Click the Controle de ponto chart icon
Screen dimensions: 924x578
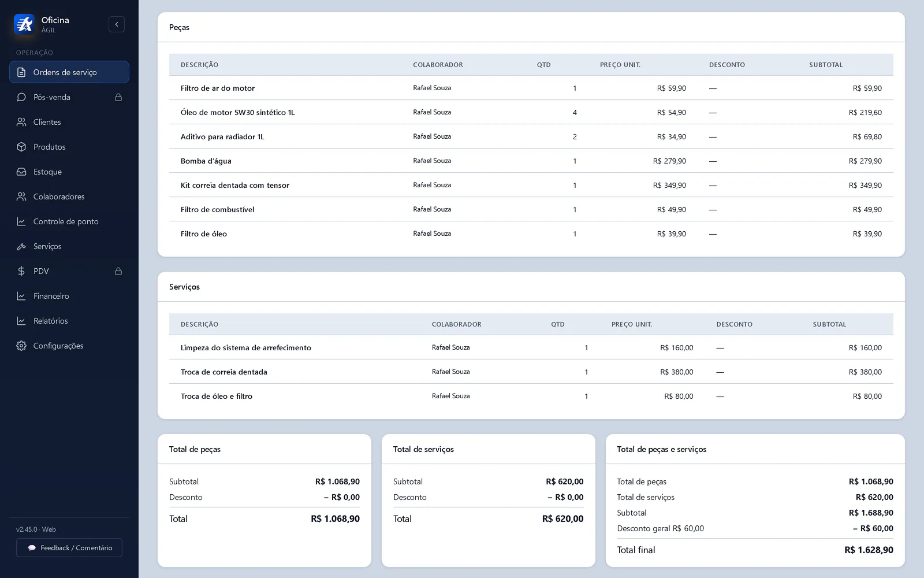(21, 221)
